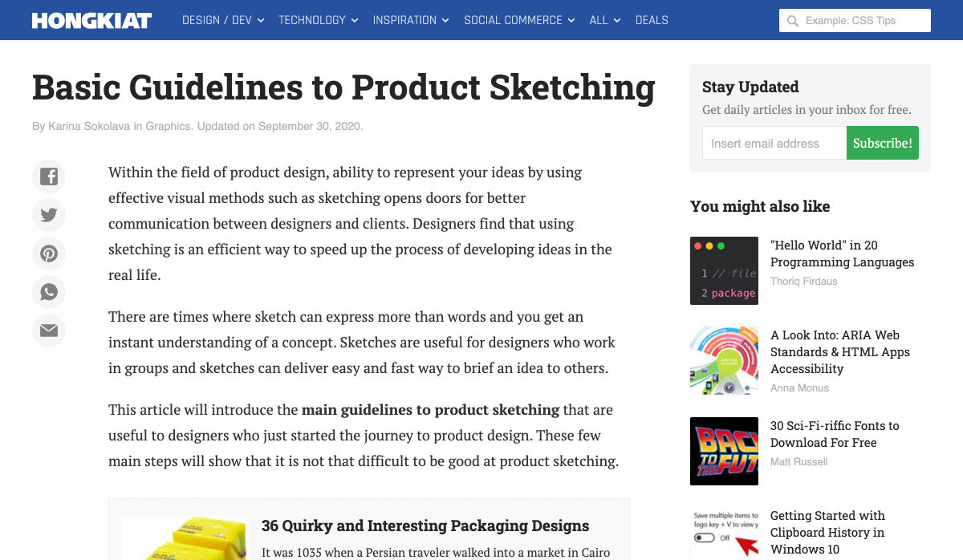Open 36 Quirky Packaging Designs link
This screenshot has width=963, height=560.
pos(425,526)
